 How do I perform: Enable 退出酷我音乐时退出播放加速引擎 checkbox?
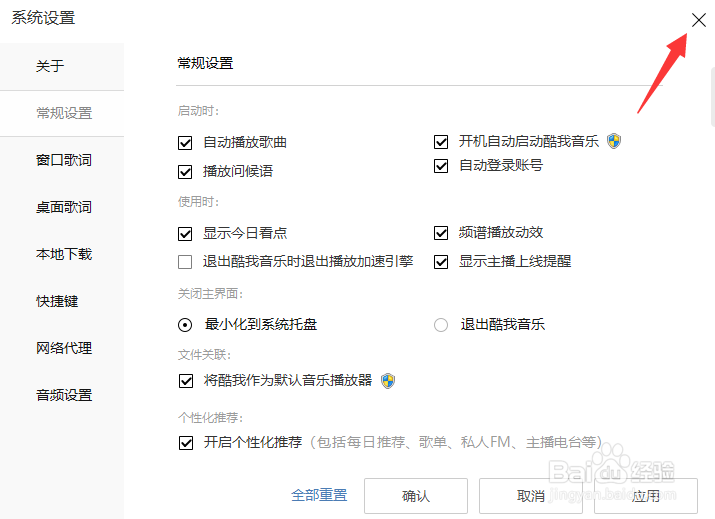185,262
